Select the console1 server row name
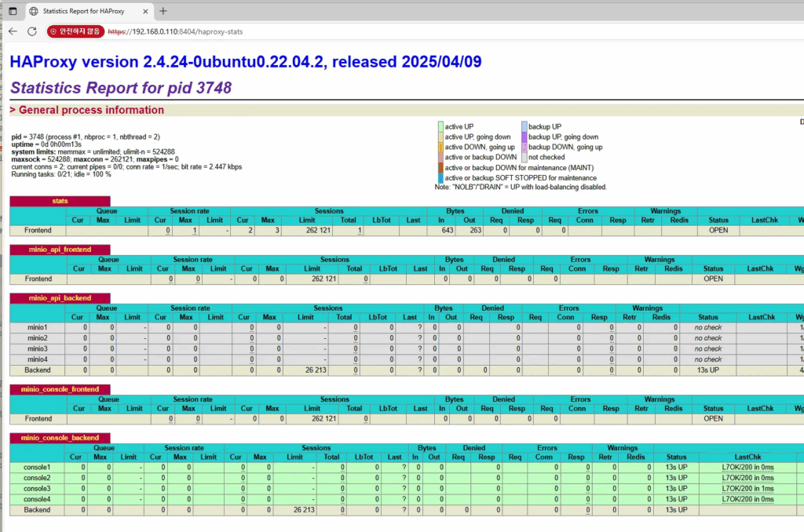Screen dimensions: 804x532 (37, 468)
